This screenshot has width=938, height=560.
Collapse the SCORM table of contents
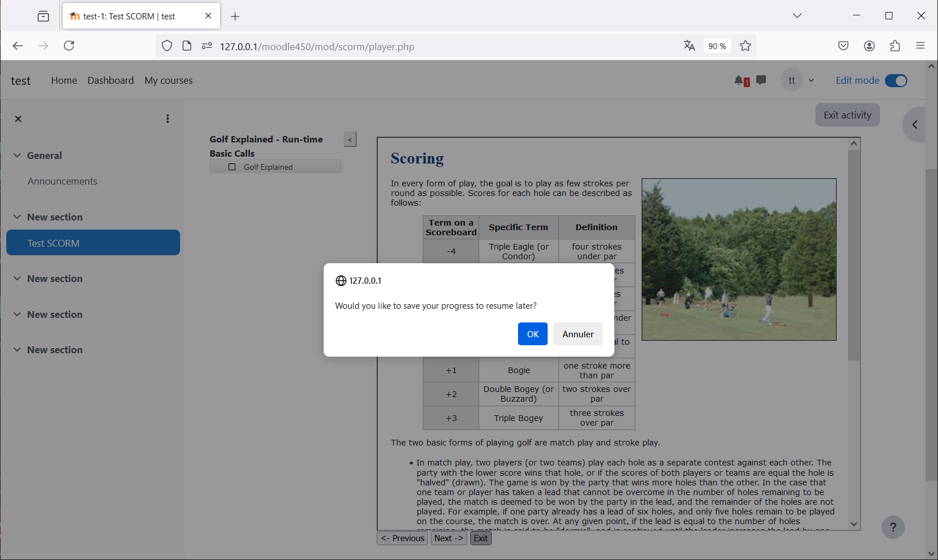click(x=350, y=140)
